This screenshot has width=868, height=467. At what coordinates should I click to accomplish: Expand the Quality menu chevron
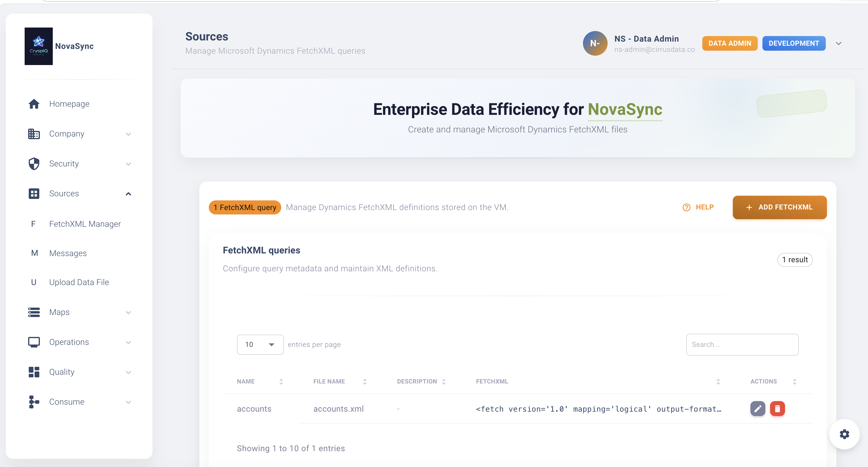[x=128, y=372]
